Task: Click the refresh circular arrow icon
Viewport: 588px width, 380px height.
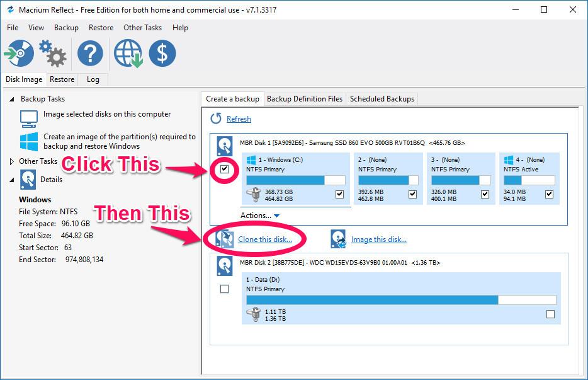Action: pyautogui.click(x=216, y=118)
